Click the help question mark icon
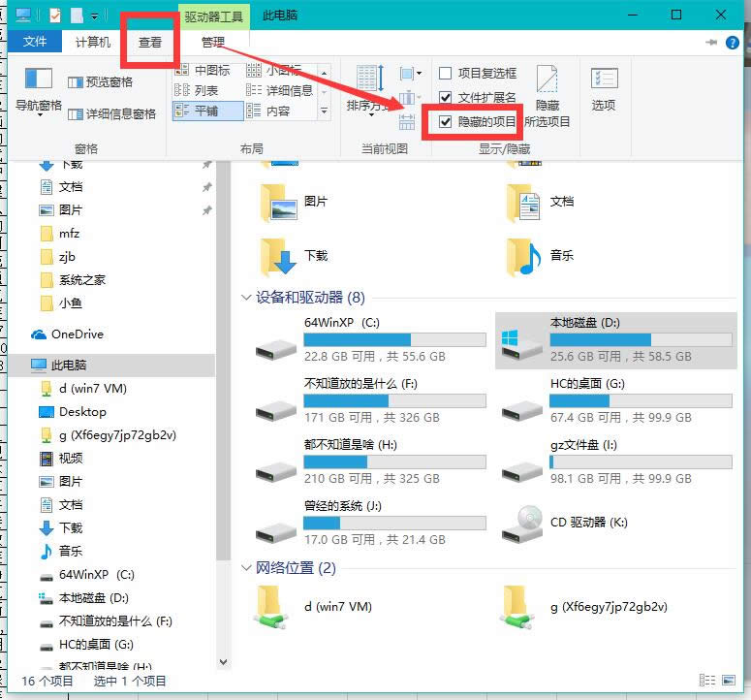Screen dimensions: 751x700 734,43
